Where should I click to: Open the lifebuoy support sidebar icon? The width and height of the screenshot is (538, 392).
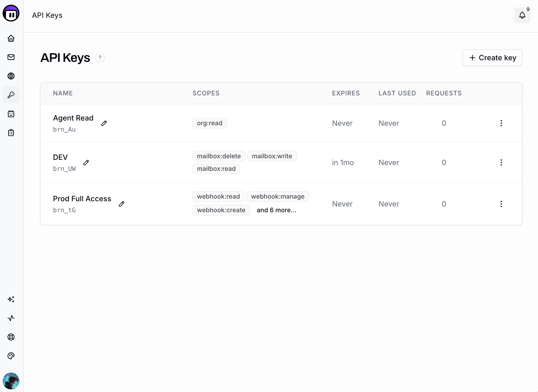click(x=11, y=337)
